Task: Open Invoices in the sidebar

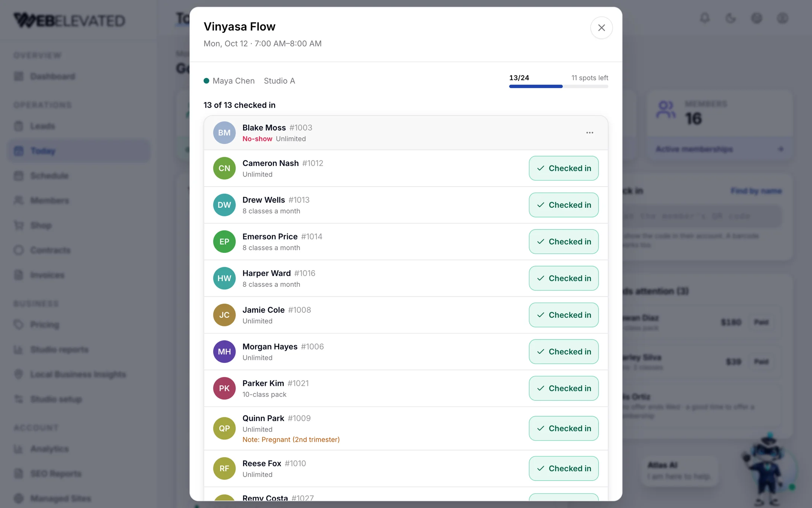Action: coord(79,275)
